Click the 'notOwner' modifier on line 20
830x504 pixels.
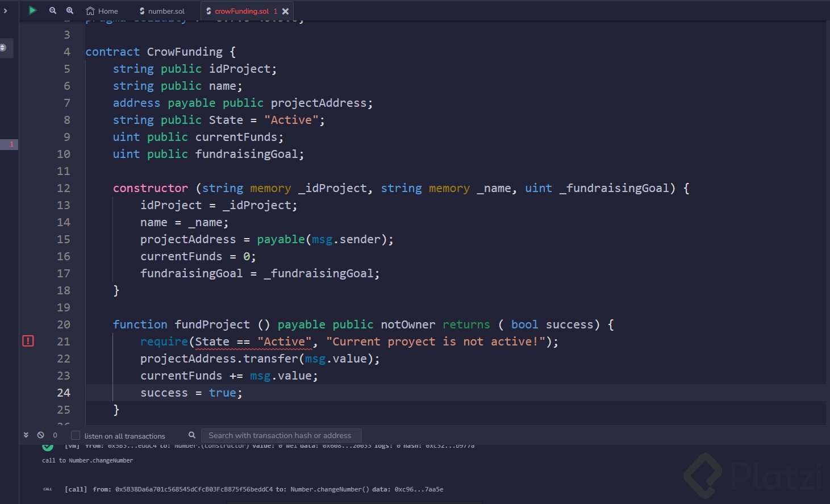coord(408,324)
